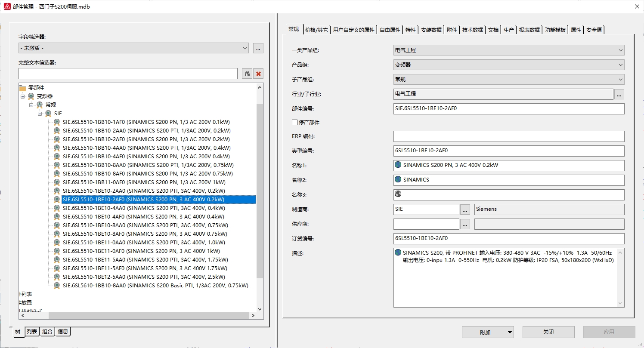Switch to the 安全值 tab
This screenshot has width=644, height=348.
[594, 30]
